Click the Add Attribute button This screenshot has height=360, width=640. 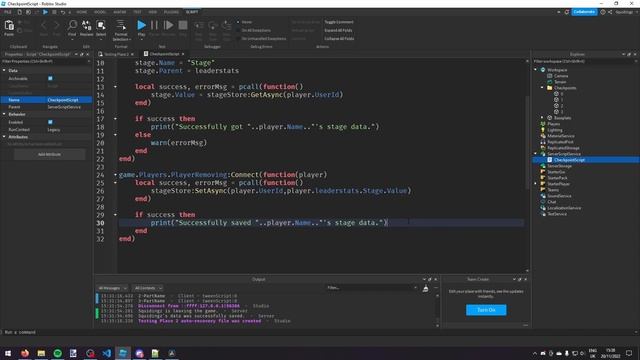pos(49,154)
